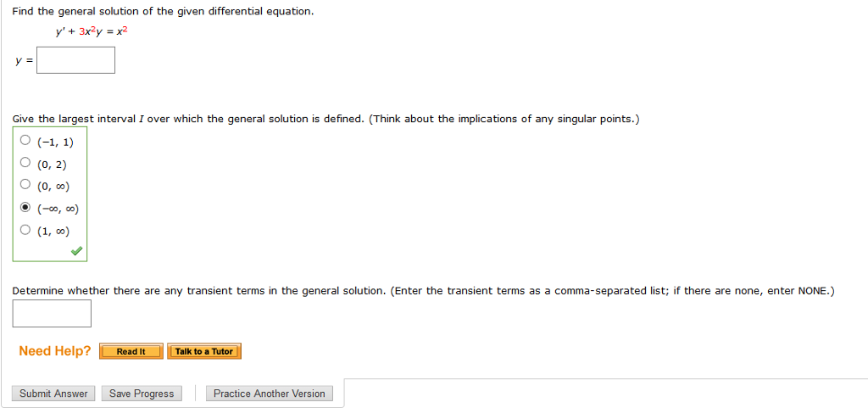Image resolution: width=868 pixels, height=408 pixels.
Task: Open Practice Another Version
Action: (x=269, y=394)
